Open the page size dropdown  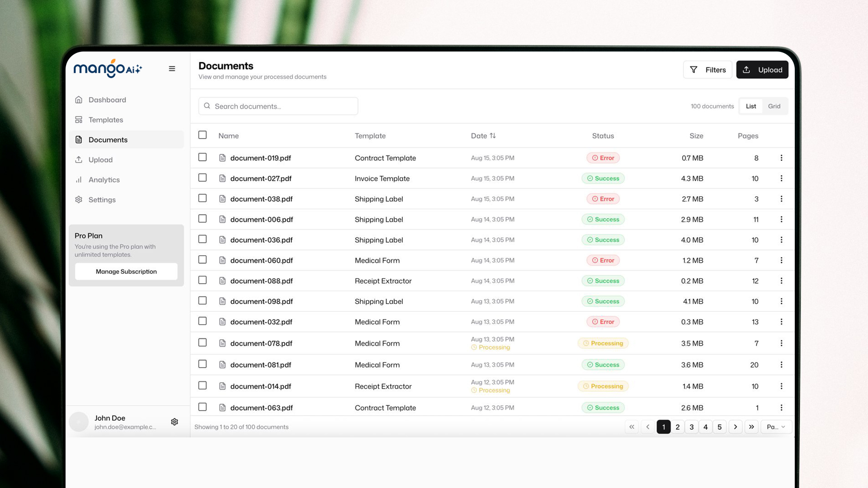pos(776,427)
